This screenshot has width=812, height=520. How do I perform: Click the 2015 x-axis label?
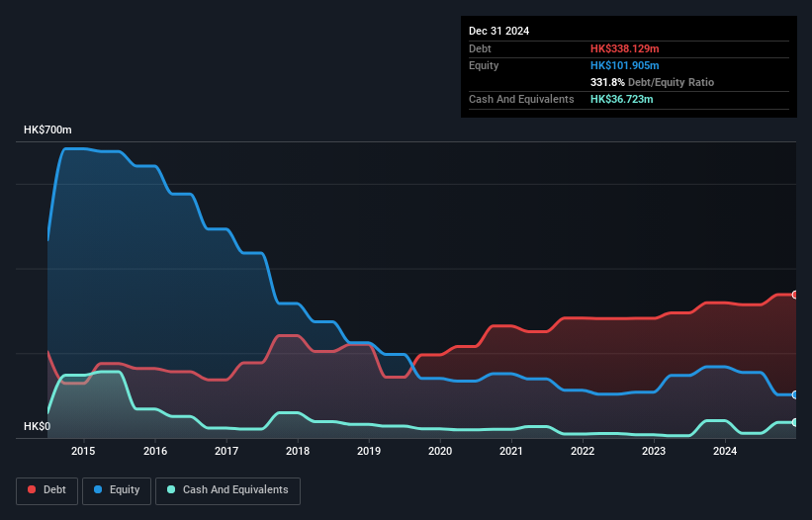83,451
